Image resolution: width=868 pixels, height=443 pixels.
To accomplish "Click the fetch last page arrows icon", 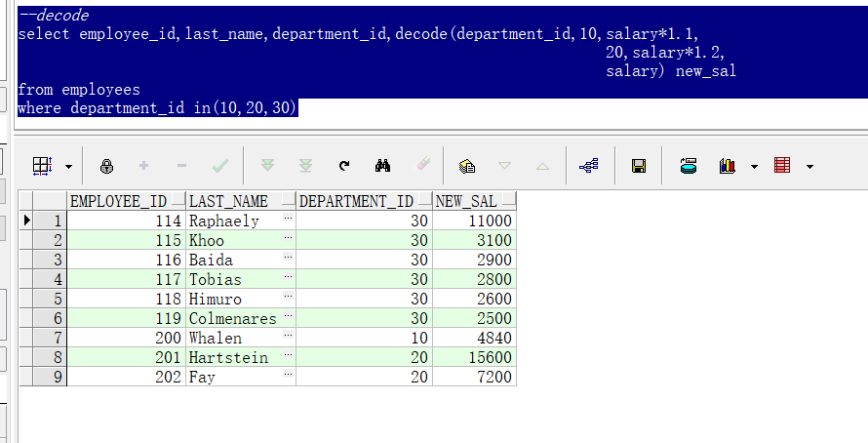I will [305, 165].
